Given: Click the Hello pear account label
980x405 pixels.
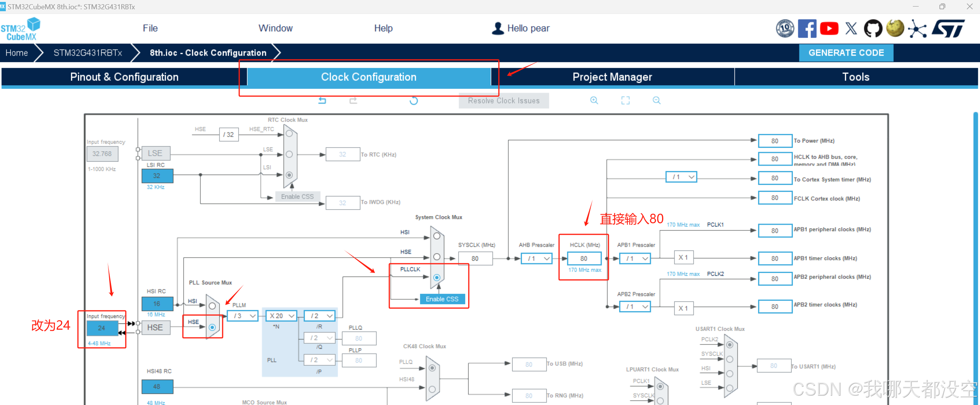Looking at the screenshot, I should coord(528,28).
